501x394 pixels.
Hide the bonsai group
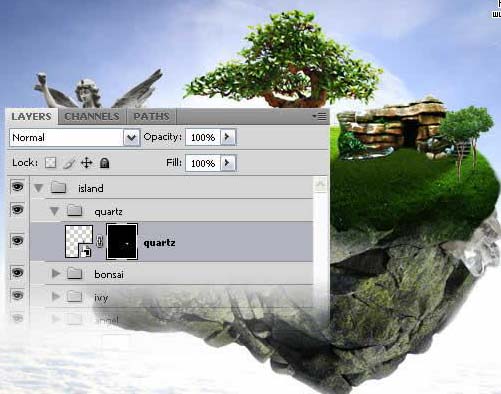click(17, 272)
